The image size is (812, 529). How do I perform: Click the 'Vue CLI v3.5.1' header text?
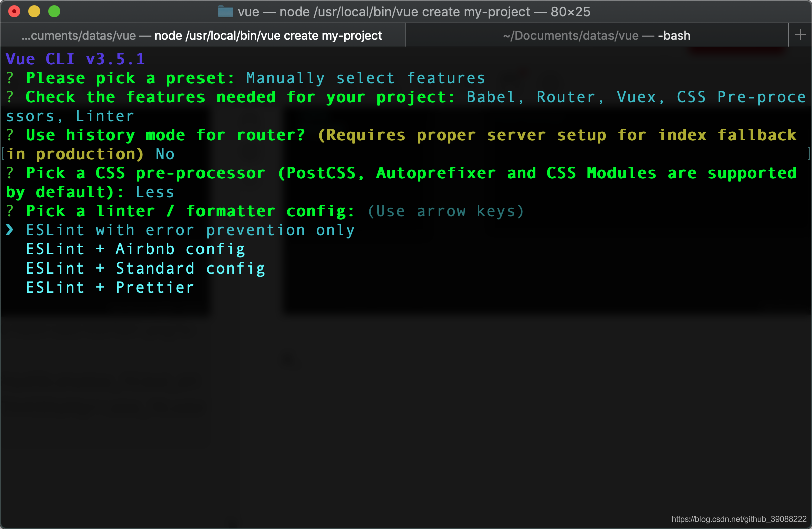pyautogui.click(x=75, y=59)
